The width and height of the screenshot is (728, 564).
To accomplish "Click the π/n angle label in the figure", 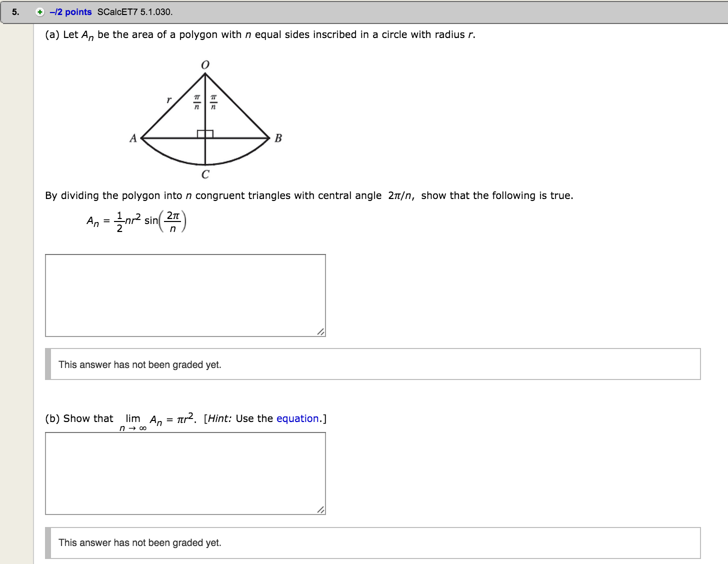I will [x=196, y=101].
